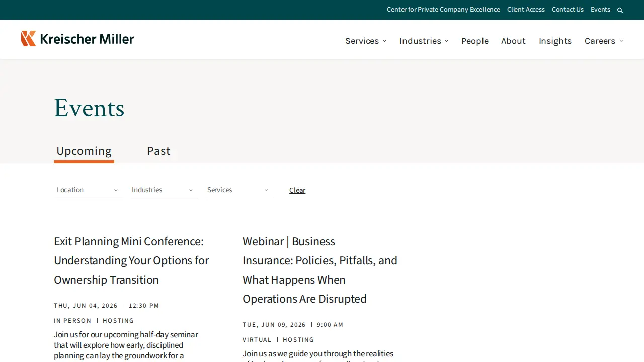The height and width of the screenshot is (362, 644).
Task: Open the Insights page
Action: click(555, 41)
